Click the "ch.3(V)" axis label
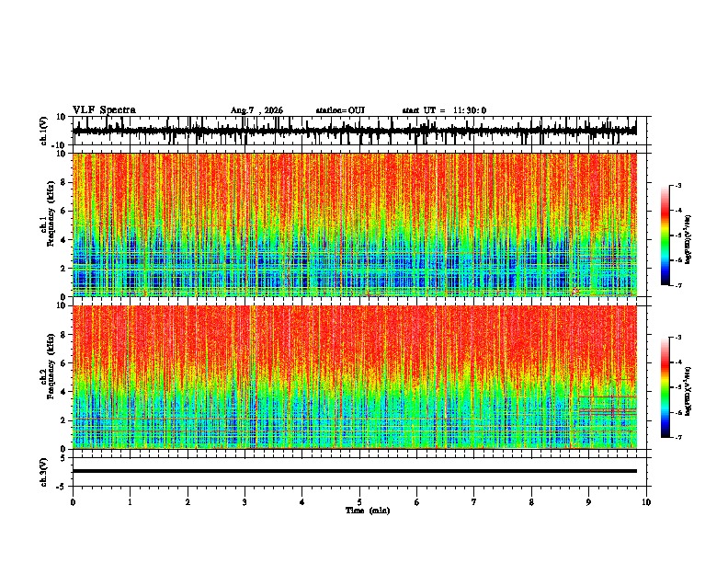728x563 pixels. pyautogui.click(x=44, y=472)
